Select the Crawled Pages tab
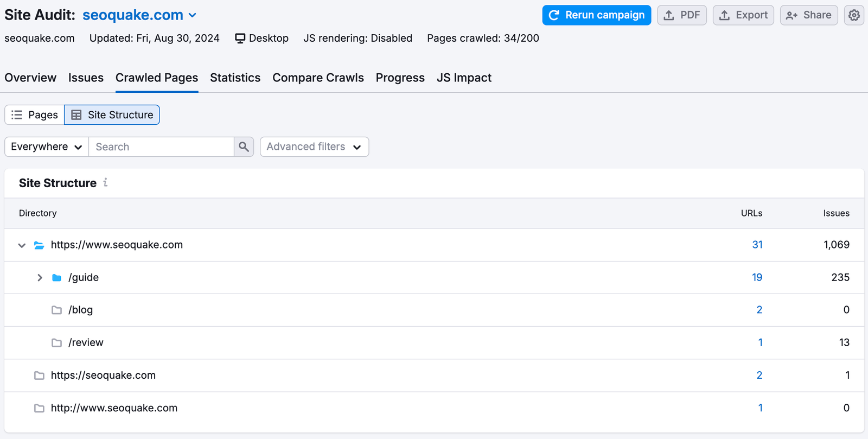Image resolution: width=868 pixels, height=439 pixels. click(157, 78)
